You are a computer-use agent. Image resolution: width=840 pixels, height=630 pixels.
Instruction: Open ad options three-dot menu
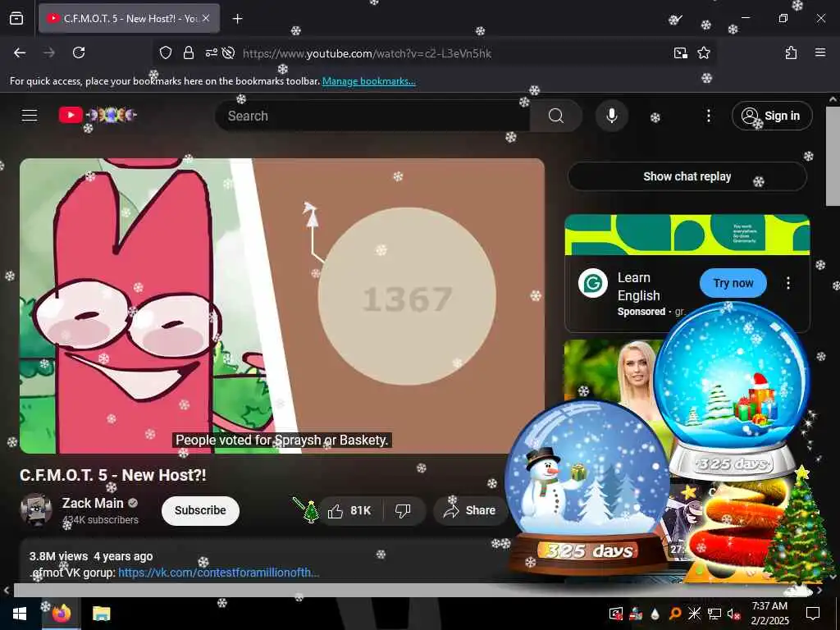(788, 283)
